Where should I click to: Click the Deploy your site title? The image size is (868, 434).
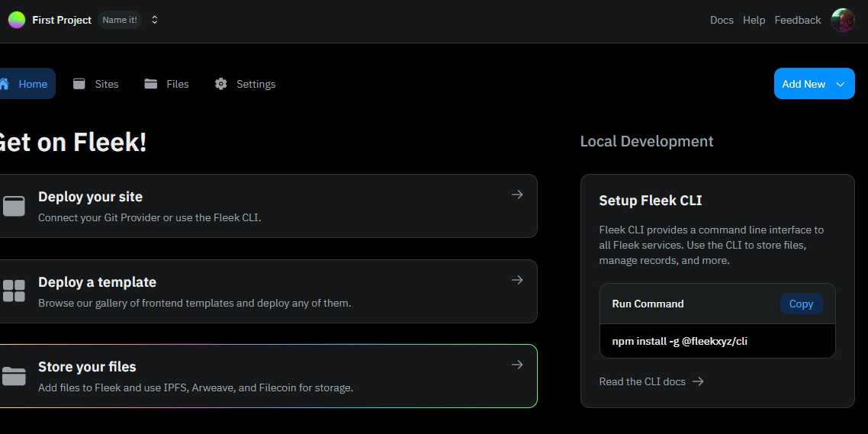[x=90, y=197]
